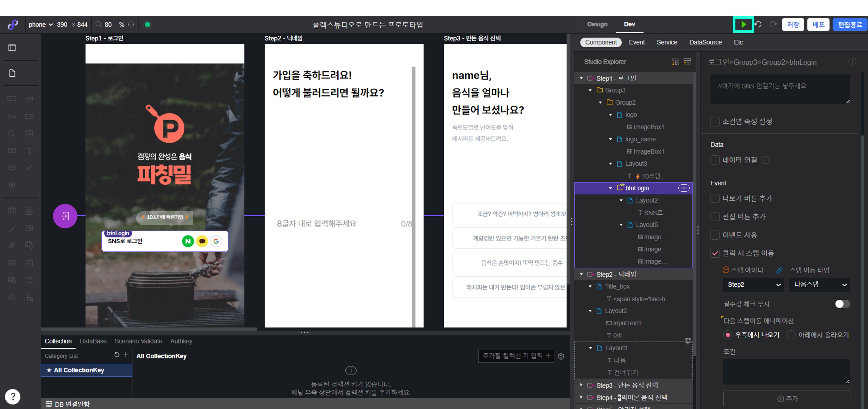Click the 배포 deploy button
Viewport: 868px width, 409px height.
(x=818, y=25)
